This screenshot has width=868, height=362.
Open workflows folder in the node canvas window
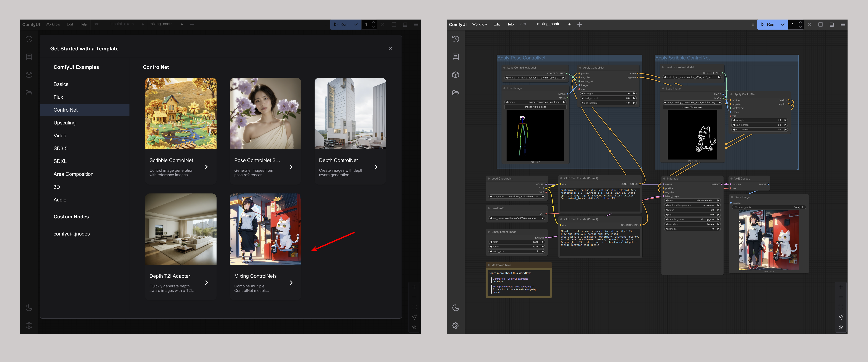456,93
